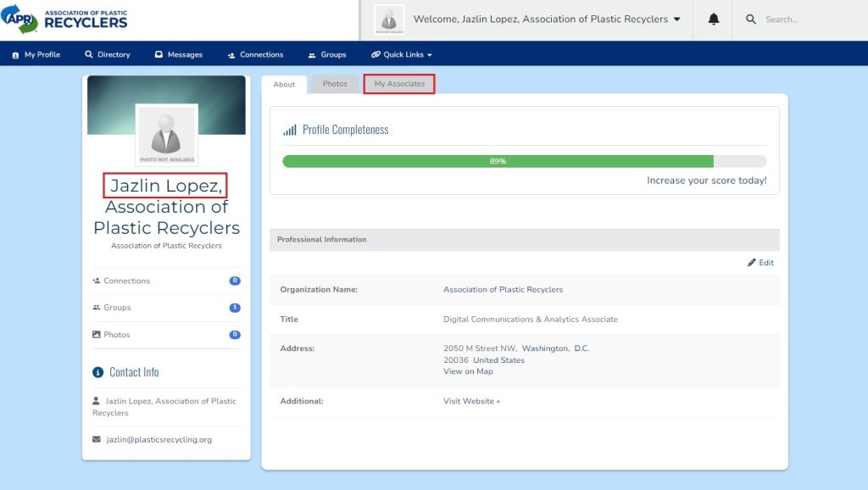Open the notifications bell
Viewport: 868px width, 490px height.
(x=714, y=19)
